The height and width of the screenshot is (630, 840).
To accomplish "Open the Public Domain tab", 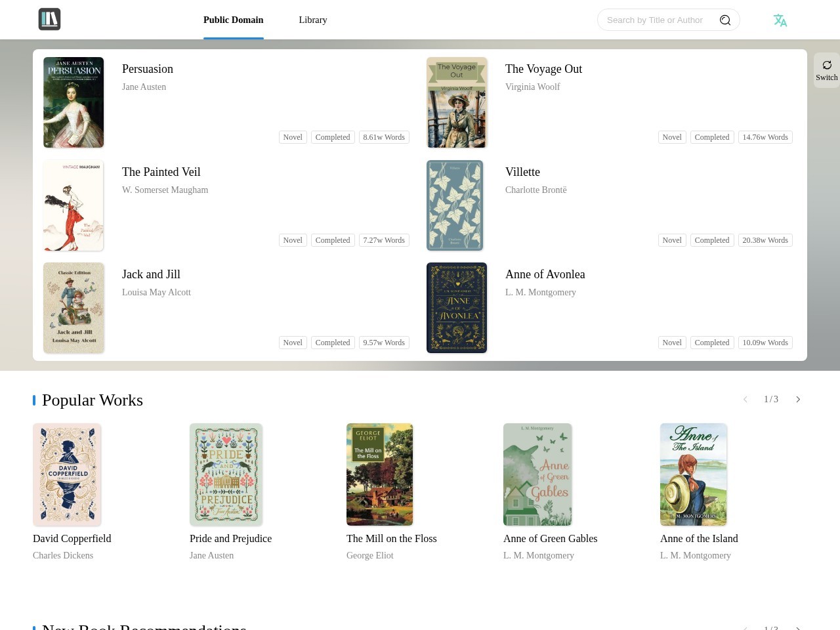I will tap(234, 20).
